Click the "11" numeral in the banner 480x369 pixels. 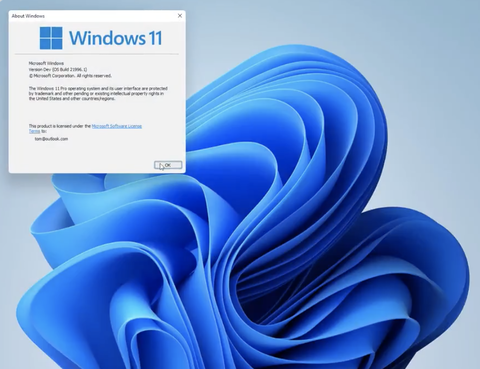coord(155,38)
